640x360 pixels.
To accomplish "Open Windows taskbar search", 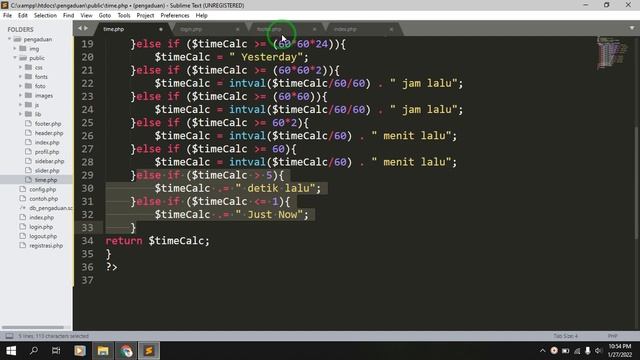I will coord(34,351).
